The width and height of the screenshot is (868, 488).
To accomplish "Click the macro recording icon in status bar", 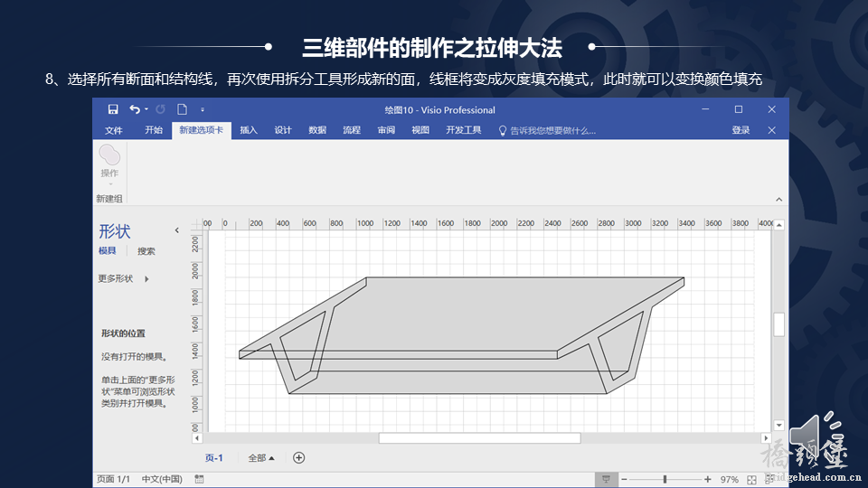I will [199, 479].
